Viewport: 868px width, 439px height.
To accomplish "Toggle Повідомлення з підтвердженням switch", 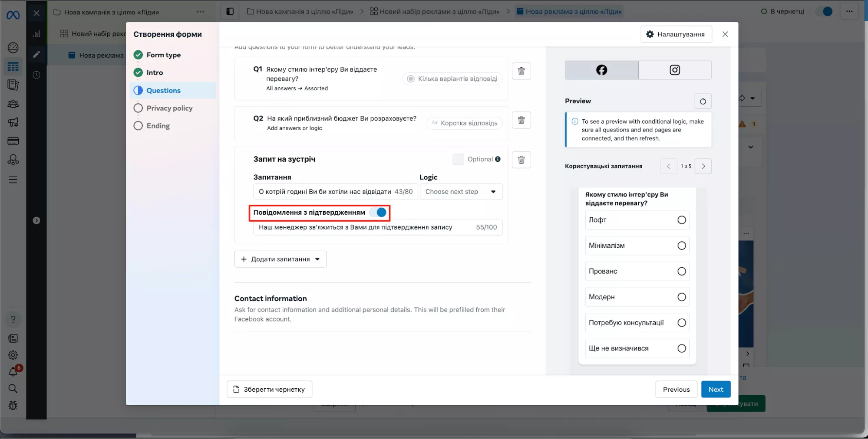I will click(378, 213).
